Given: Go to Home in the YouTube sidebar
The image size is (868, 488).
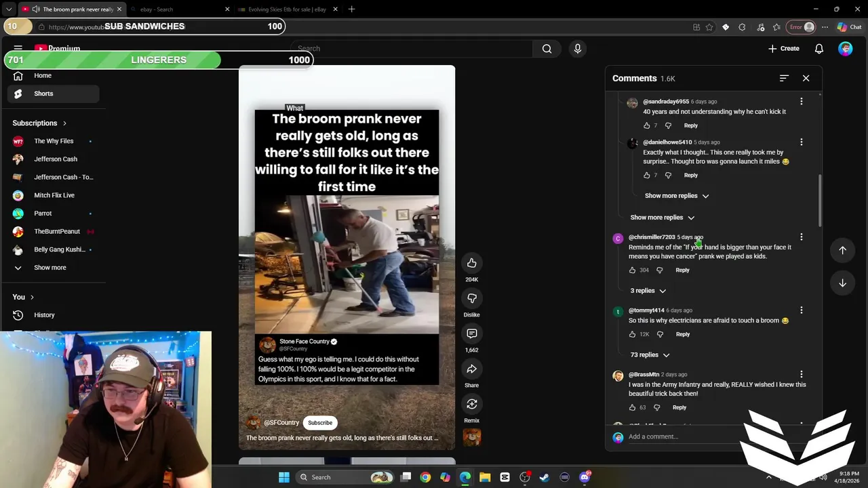Looking at the screenshot, I should [x=53, y=76].
